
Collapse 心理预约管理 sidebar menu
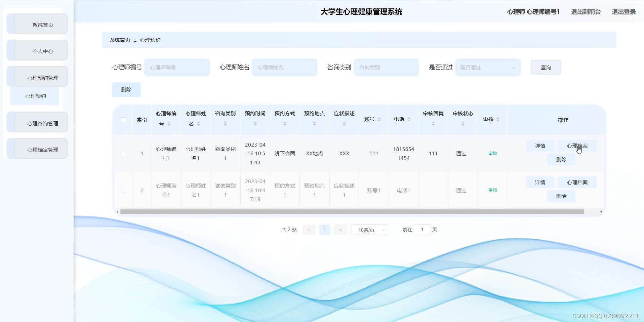click(x=37, y=77)
